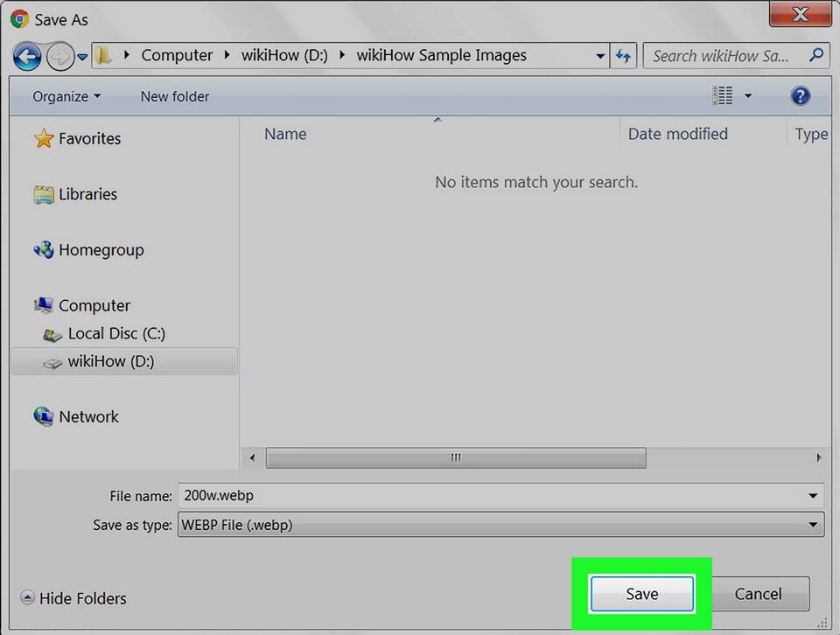This screenshot has width=840, height=635.
Task: Click the Computer monitor icon in sidebar
Action: tap(44, 305)
